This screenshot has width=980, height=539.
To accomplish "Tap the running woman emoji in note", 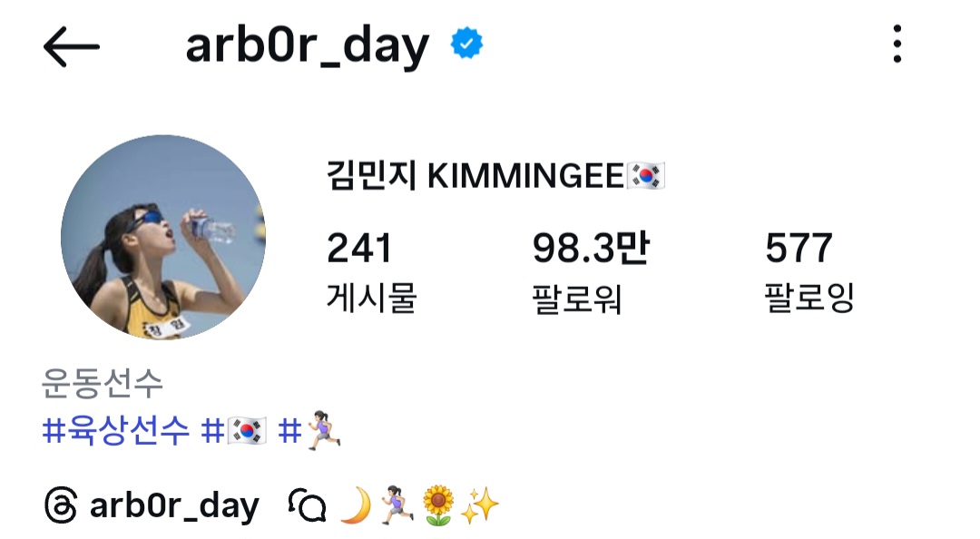I will [397, 505].
